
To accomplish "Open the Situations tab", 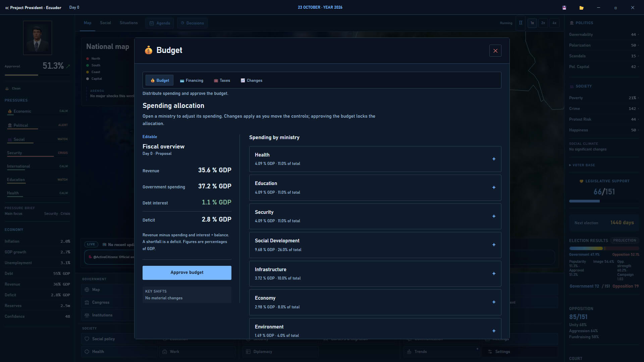I will [x=129, y=23].
